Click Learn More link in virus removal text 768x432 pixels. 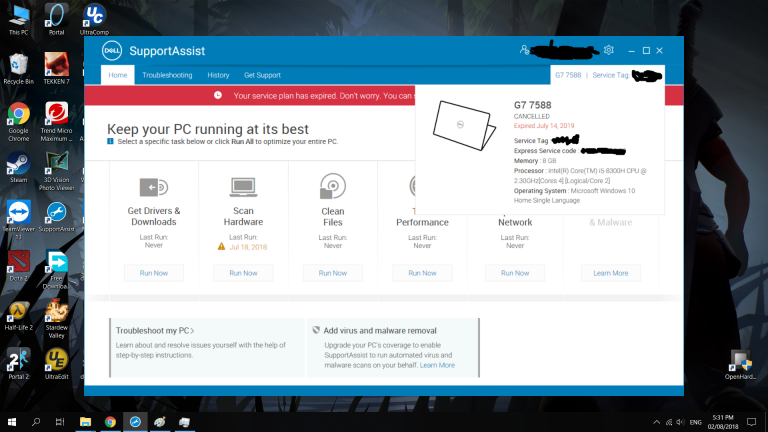pyautogui.click(x=437, y=365)
